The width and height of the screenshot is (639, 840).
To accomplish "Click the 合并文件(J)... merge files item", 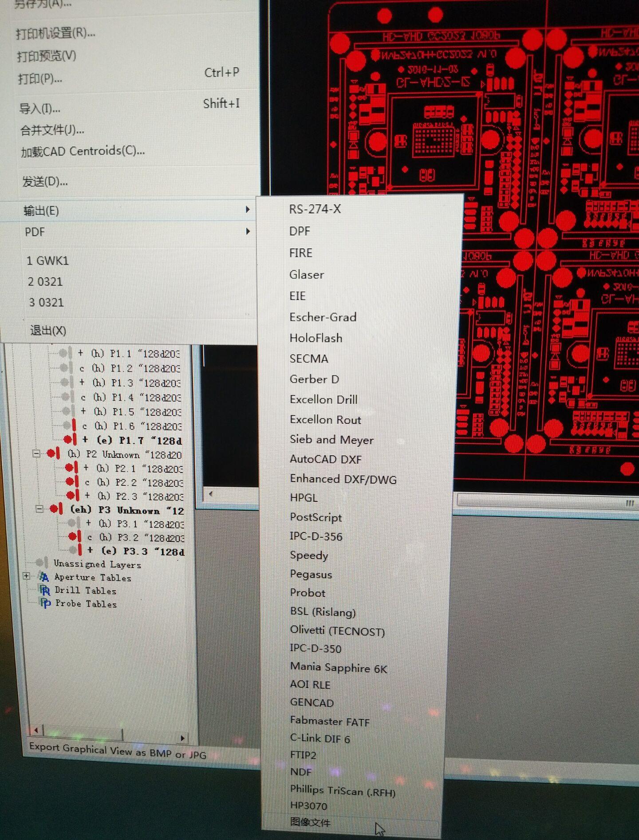I will click(52, 130).
